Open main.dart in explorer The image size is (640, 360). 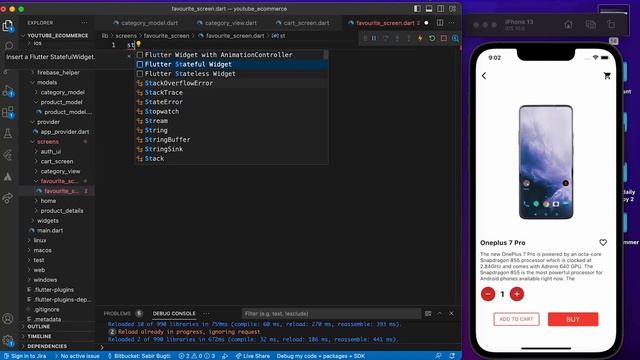50,231
